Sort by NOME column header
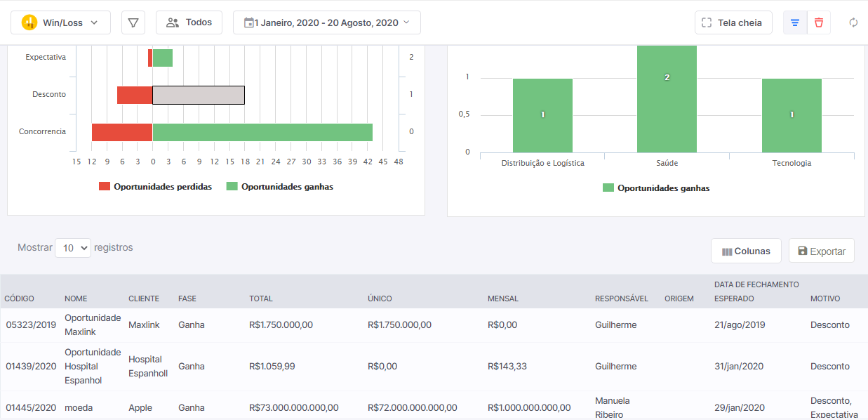 click(76, 298)
